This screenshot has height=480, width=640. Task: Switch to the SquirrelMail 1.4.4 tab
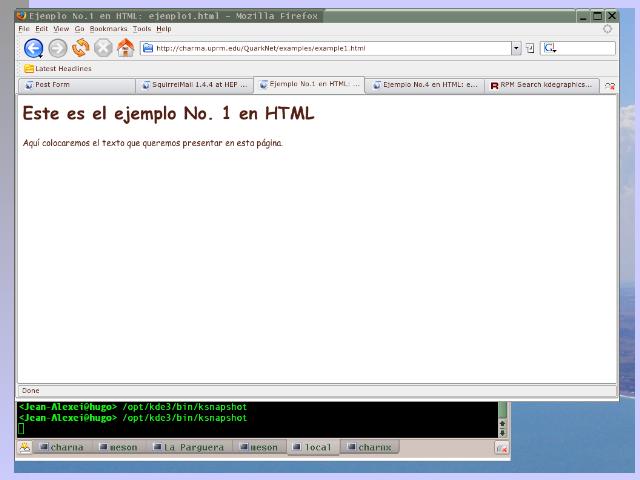tap(194, 86)
